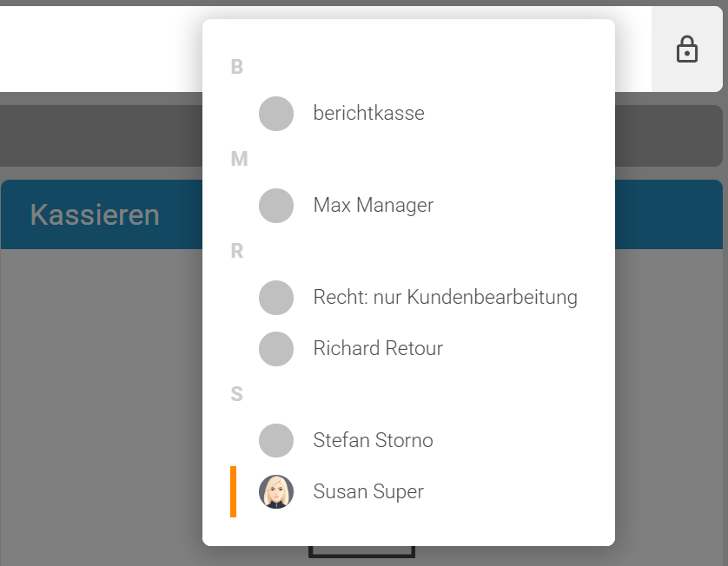The image size is (728, 566).
Task: Click Susan Super's profile photo
Action: coord(276,491)
